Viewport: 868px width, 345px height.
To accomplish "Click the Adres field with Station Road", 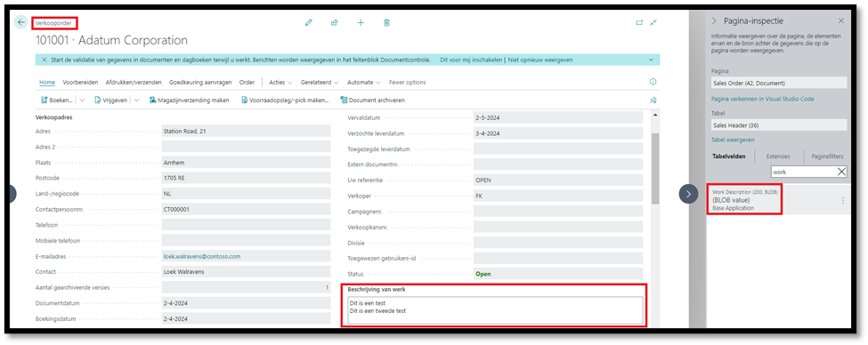I will tap(246, 132).
